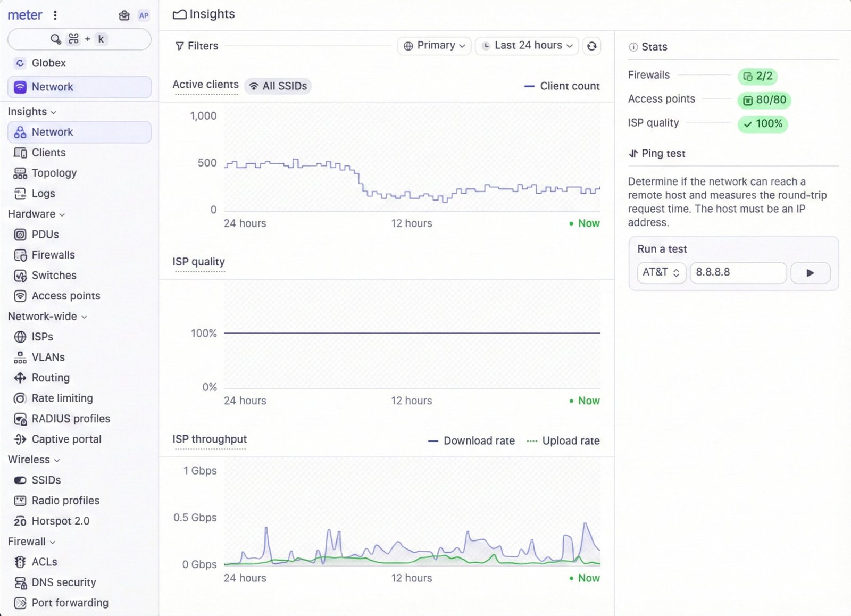
Task: Click the refresh icon next to time range
Action: pyautogui.click(x=591, y=46)
